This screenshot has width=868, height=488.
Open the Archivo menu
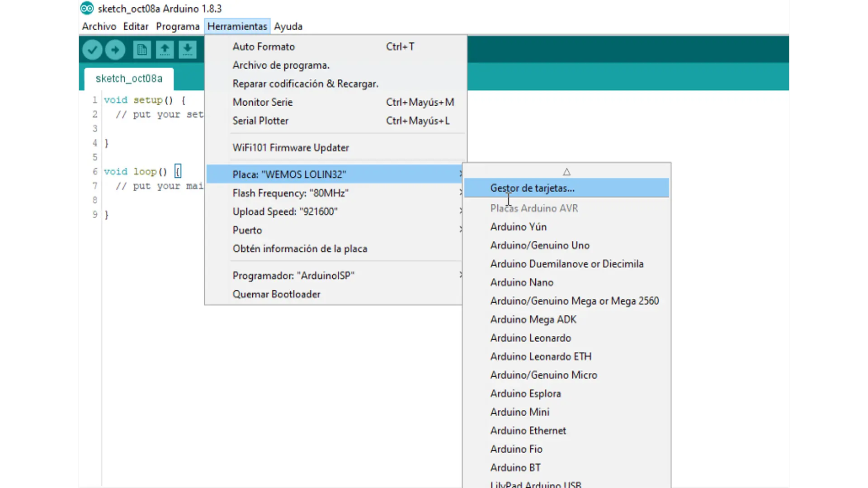coord(99,26)
